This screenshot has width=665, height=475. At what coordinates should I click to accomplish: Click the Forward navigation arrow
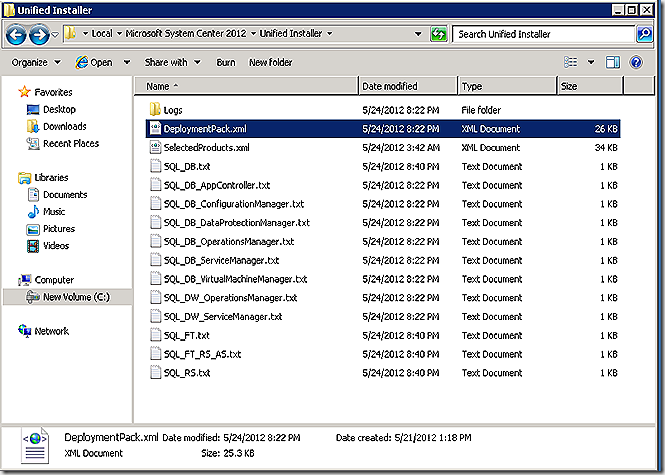point(39,34)
